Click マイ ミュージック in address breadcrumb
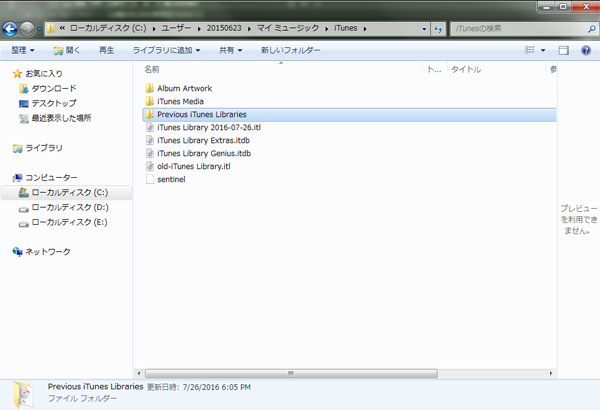600x410 pixels. (x=288, y=28)
